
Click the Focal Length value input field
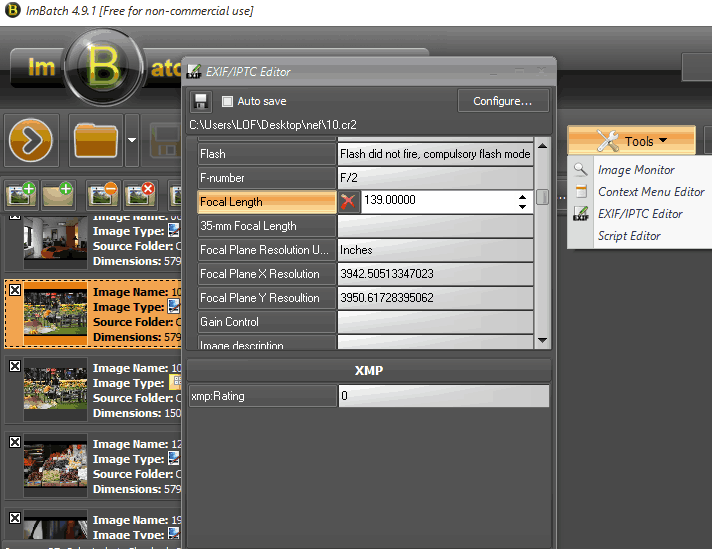pyautogui.click(x=438, y=202)
